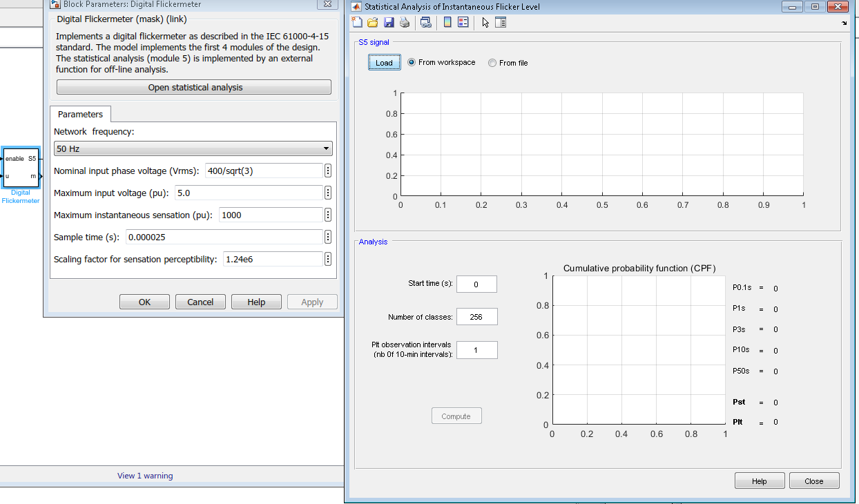Select the From workspace radio button

click(412, 63)
